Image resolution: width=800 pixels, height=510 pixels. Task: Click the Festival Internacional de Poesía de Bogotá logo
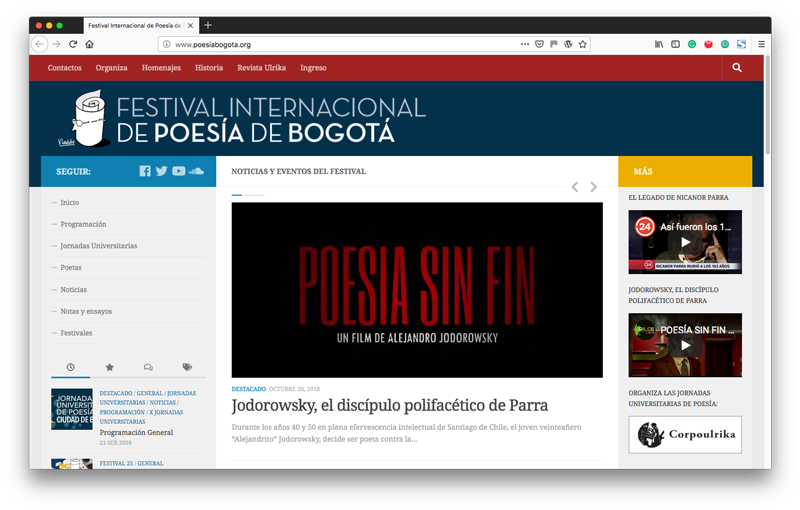click(x=242, y=120)
